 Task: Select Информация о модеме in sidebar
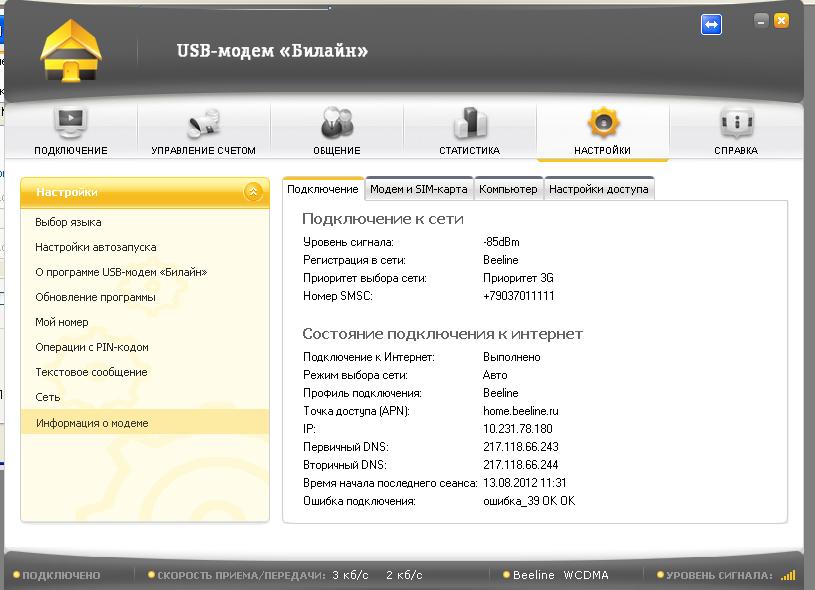pos(145,423)
